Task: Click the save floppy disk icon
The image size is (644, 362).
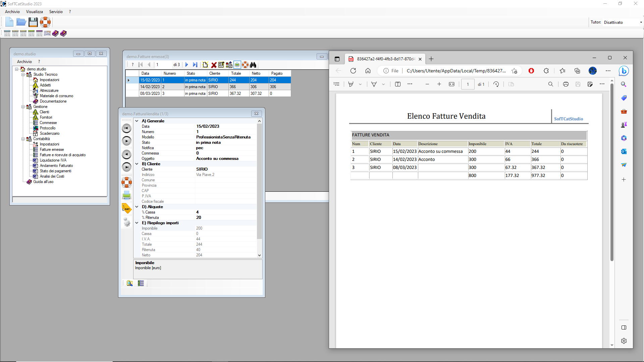Action: point(33,22)
